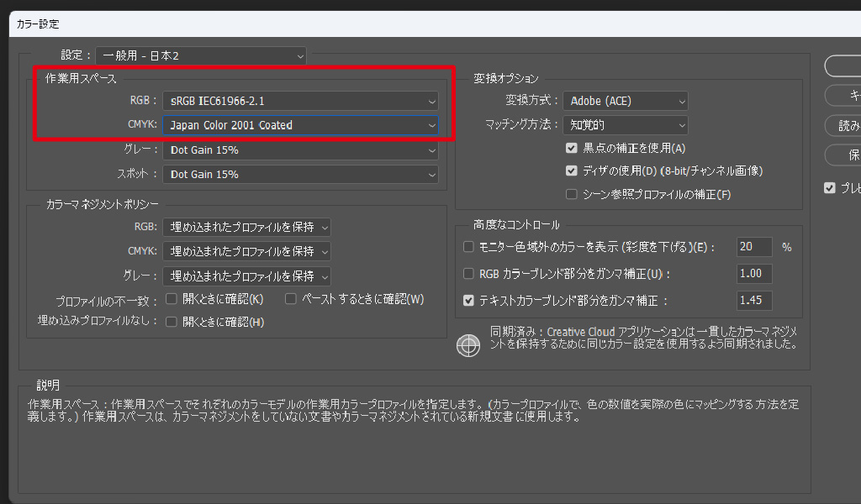The height and width of the screenshot is (504, 861).
Task: Enable モニター色域外のカラーを表示 checkbox
Action: click(469, 247)
